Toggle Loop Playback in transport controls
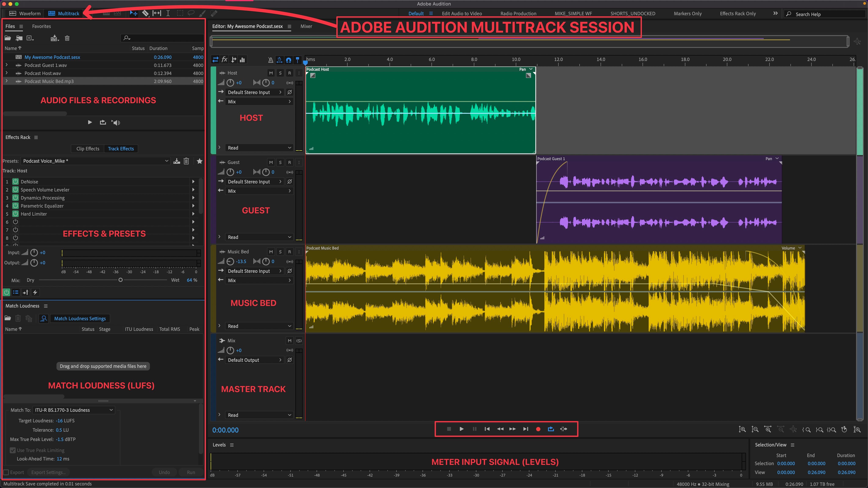Screen dimensions: 868x488 click(551, 429)
